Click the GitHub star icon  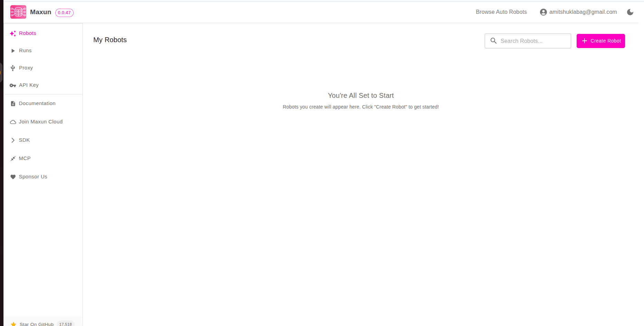click(x=13, y=324)
